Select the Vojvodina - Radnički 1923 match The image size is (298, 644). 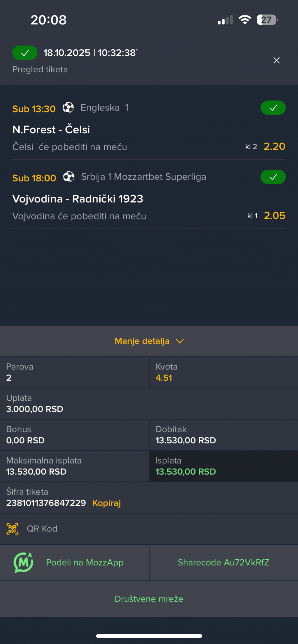78,199
